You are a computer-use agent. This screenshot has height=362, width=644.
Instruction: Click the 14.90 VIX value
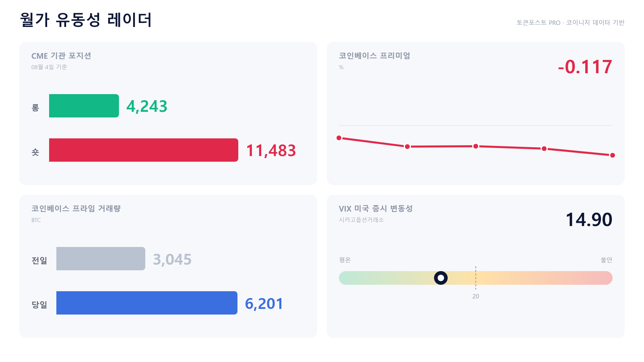click(x=589, y=220)
